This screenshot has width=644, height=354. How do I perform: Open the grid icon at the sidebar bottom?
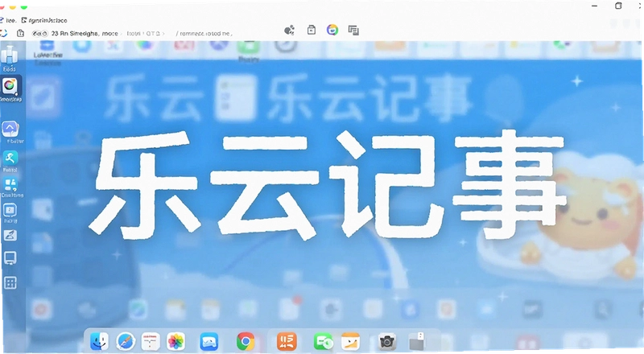point(10,282)
